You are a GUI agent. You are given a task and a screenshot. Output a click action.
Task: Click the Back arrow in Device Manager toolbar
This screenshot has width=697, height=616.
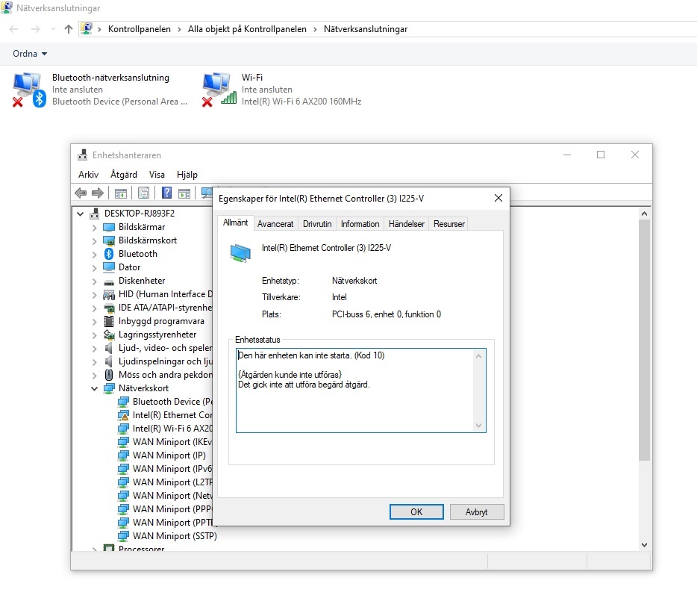[81, 193]
